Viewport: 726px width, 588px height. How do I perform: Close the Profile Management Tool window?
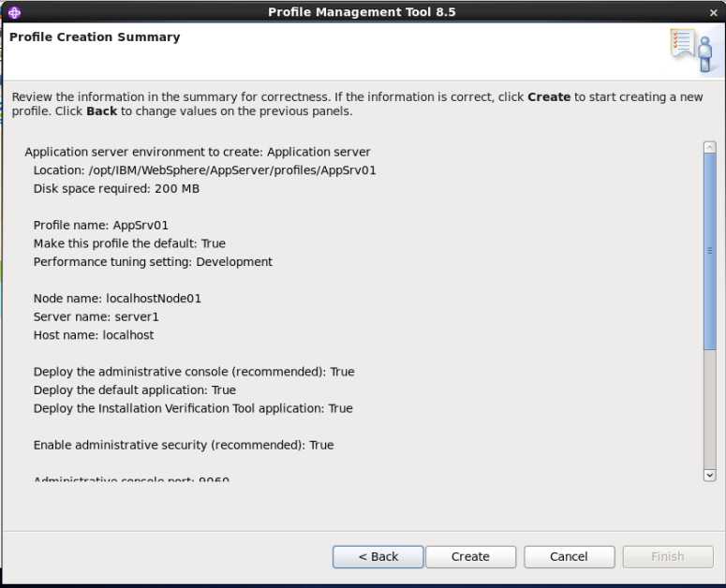pyautogui.click(x=711, y=12)
